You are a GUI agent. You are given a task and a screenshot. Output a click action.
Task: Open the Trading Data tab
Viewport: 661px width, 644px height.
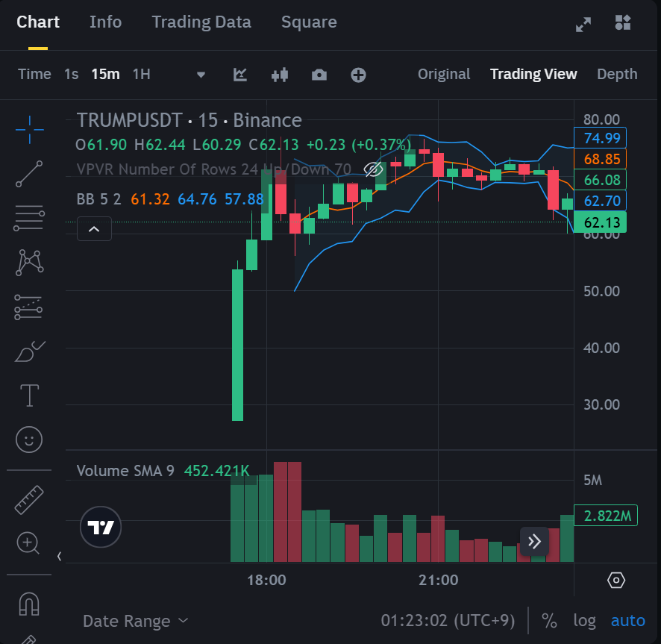pyautogui.click(x=201, y=22)
